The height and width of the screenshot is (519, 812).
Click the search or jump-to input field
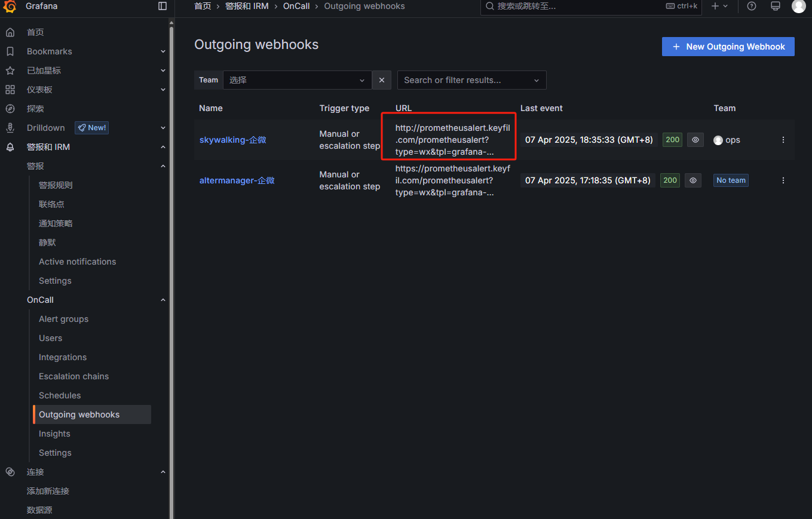pos(592,6)
